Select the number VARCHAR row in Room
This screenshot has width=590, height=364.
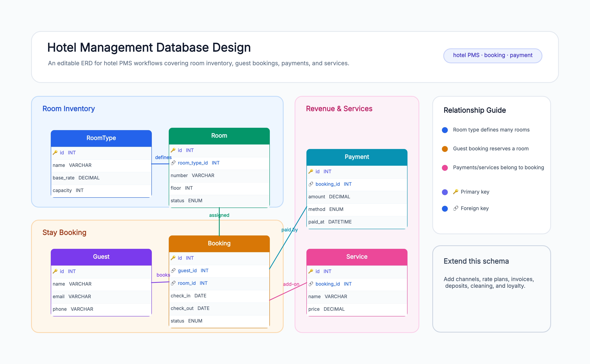[219, 176]
